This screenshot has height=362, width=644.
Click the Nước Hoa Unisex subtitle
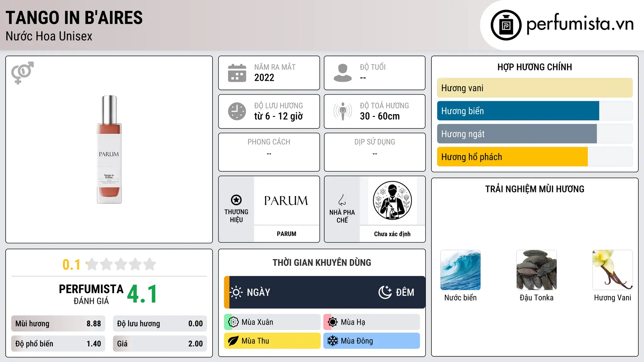[49, 36]
